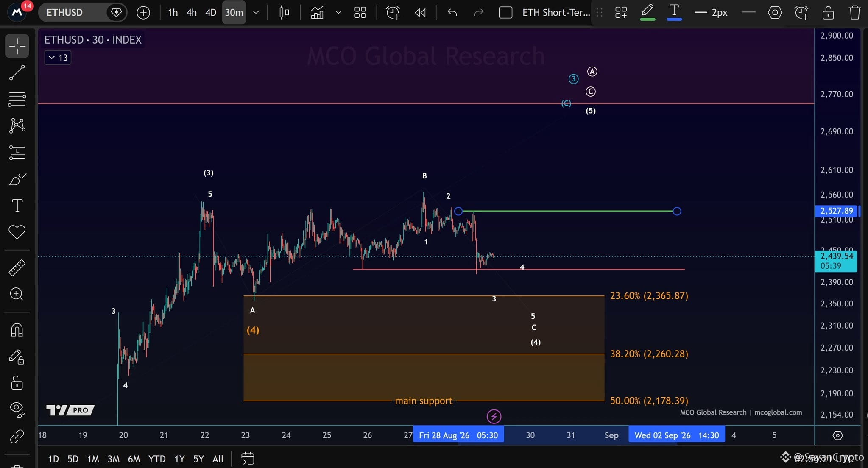
Task: Add a symbol to compare
Action: coord(143,13)
